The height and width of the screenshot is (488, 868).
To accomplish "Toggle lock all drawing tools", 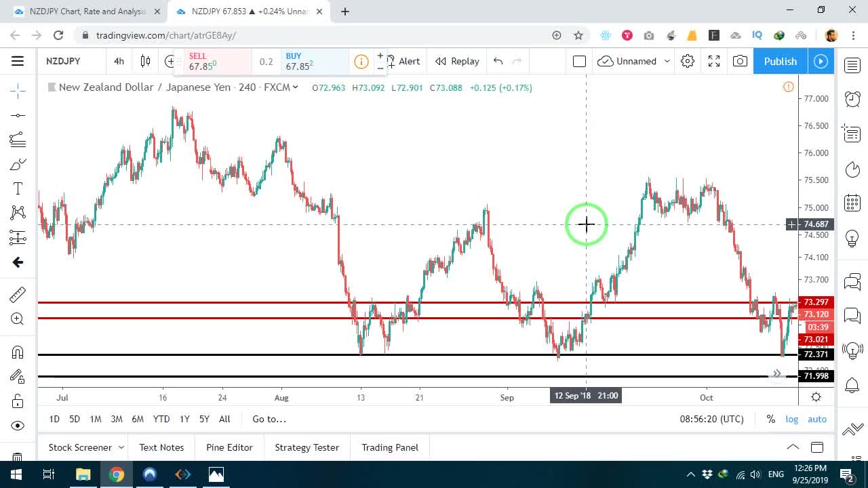I will (x=18, y=401).
